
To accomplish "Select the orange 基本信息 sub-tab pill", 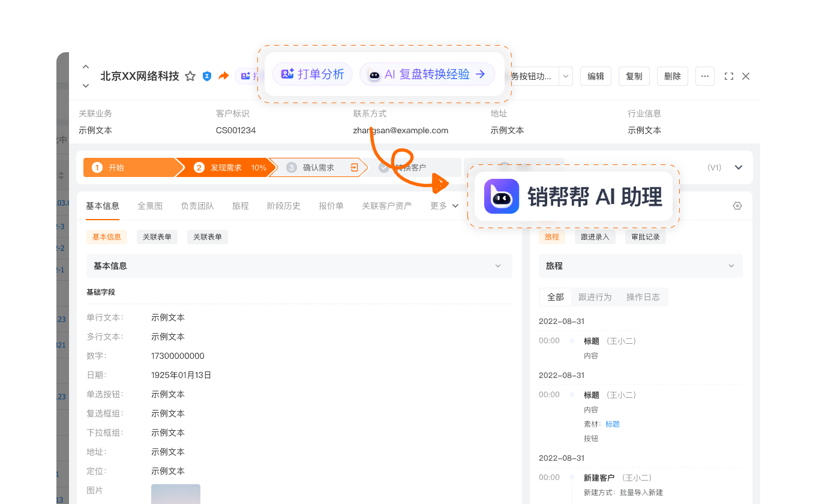I will tap(107, 237).
